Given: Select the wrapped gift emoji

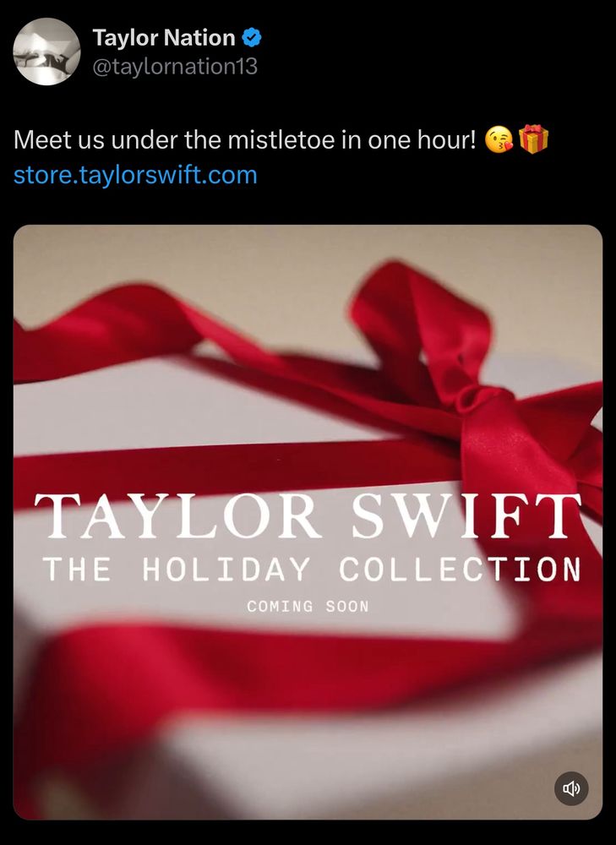Looking at the screenshot, I should [533, 139].
